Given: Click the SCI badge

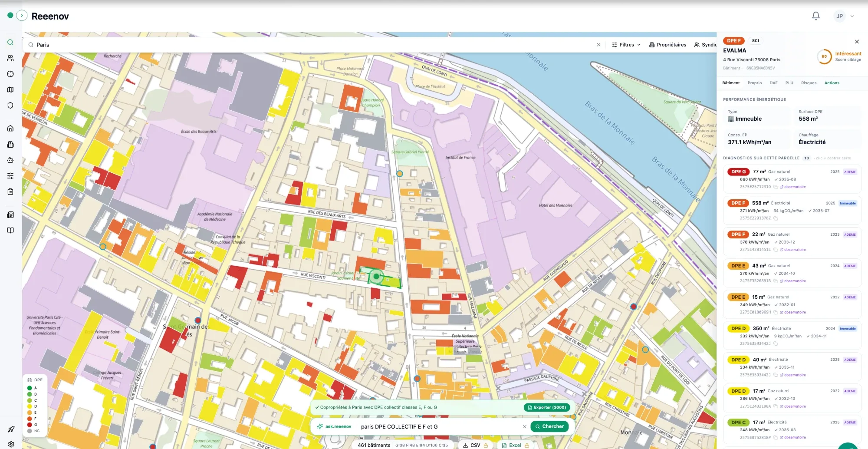Looking at the screenshot, I should (756, 41).
